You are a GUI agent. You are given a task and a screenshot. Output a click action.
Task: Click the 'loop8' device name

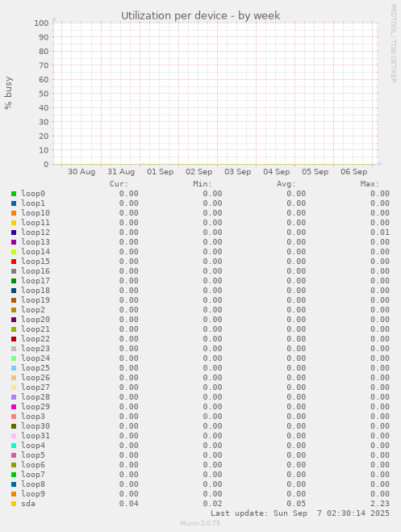33,484
